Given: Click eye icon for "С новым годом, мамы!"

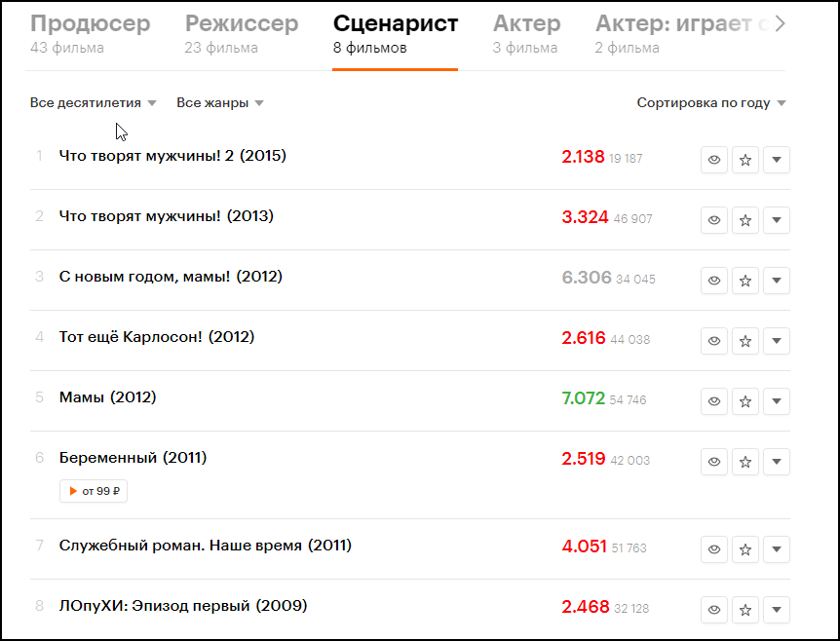Looking at the screenshot, I should (714, 281).
